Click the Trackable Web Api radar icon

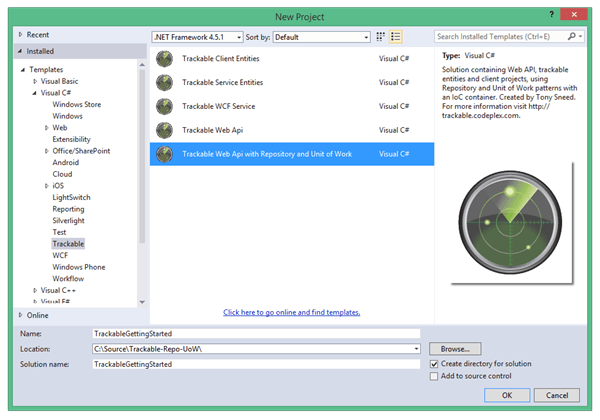pos(165,130)
